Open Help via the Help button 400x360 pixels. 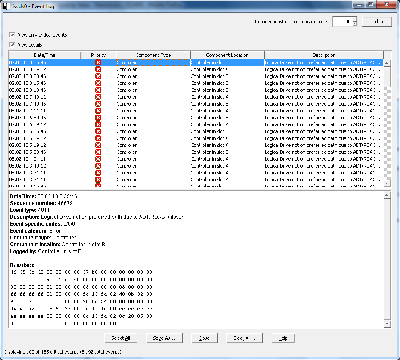coord(283,338)
